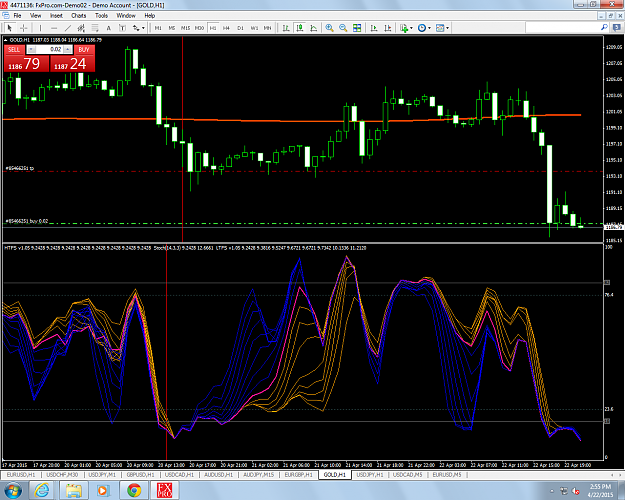Screen dimensions: 625x500
Task: Switch to GBPUSD,H1 chart tab
Action: 140,475
